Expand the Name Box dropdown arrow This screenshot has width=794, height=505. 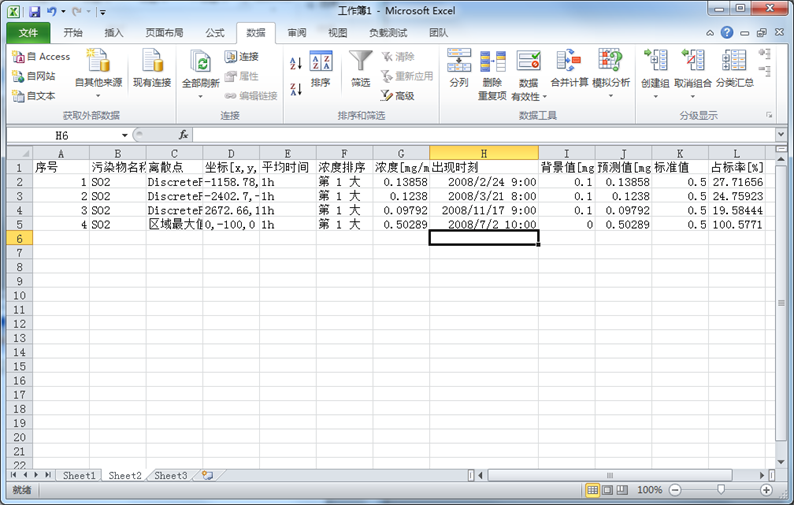click(x=125, y=135)
